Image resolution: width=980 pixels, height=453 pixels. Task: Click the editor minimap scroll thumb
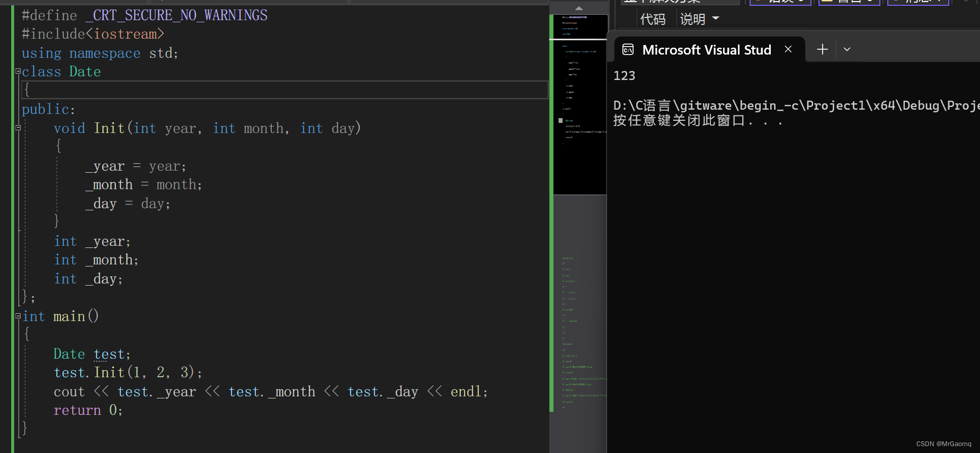coord(580,104)
